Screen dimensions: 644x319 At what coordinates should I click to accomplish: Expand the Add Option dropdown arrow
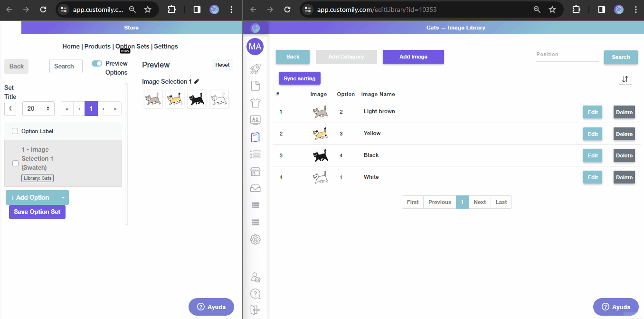pos(63,198)
